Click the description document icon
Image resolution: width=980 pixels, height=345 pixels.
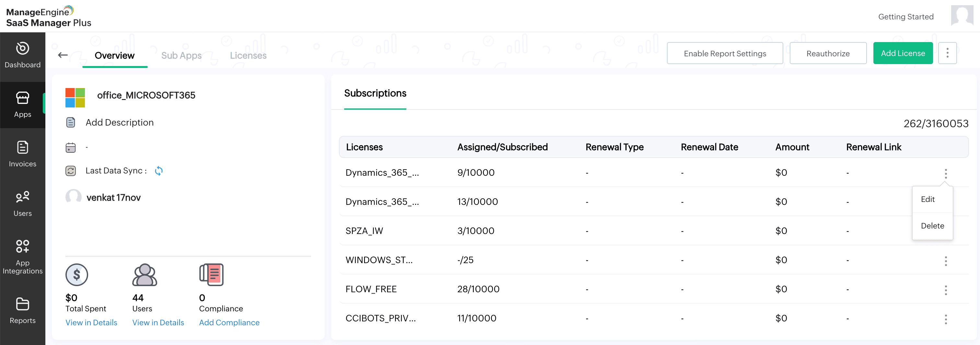tap(71, 122)
